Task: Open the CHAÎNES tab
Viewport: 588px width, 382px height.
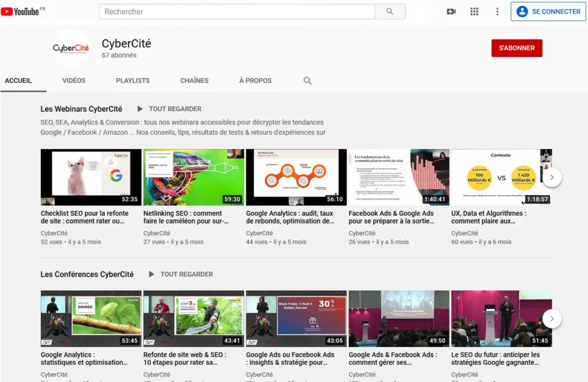Action: tap(194, 80)
